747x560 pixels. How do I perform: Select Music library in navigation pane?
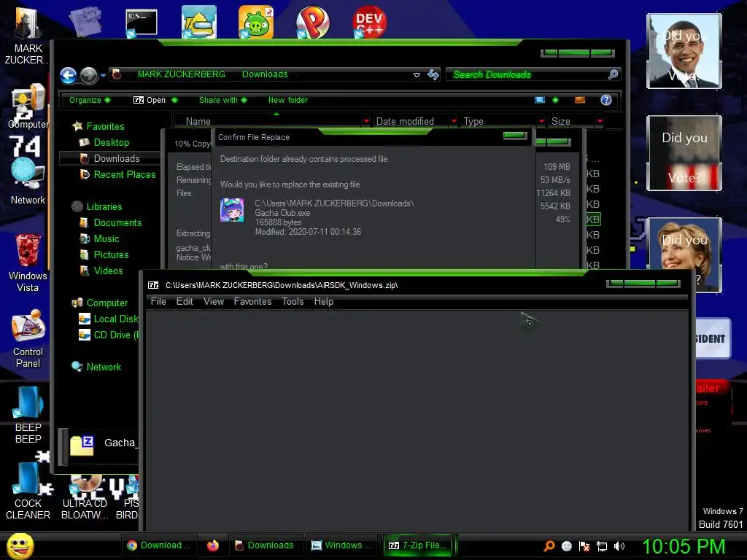[x=107, y=239]
